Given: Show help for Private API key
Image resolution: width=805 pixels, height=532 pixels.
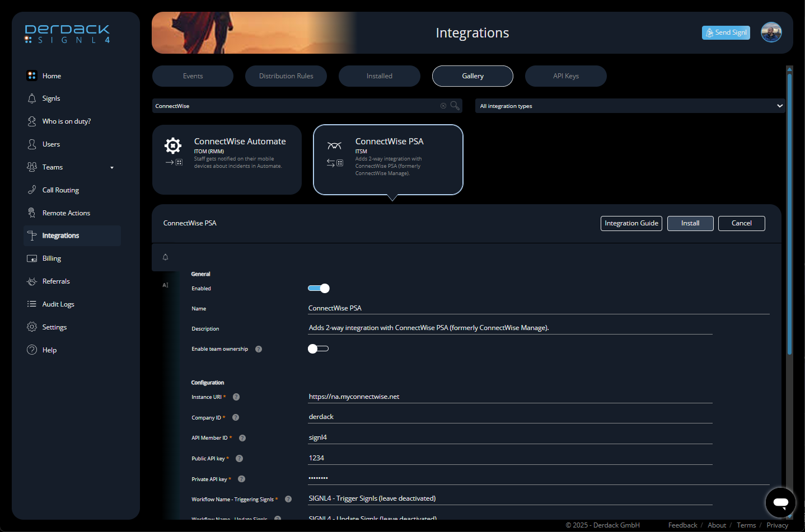Looking at the screenshot, I should tap(242, 479).
